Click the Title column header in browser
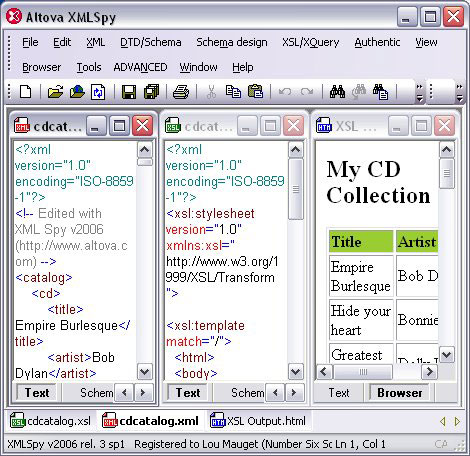470x456 pixels. (361, 242)
